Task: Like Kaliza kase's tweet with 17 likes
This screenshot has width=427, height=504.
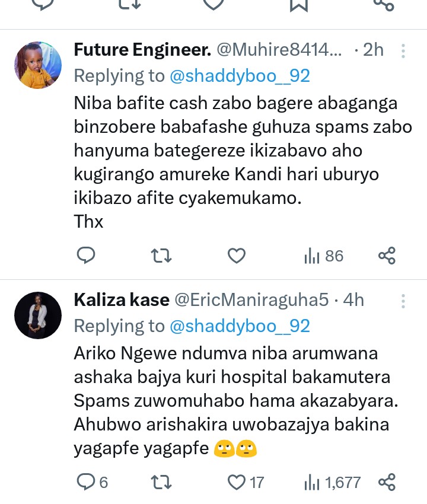Action: point(237,482)
